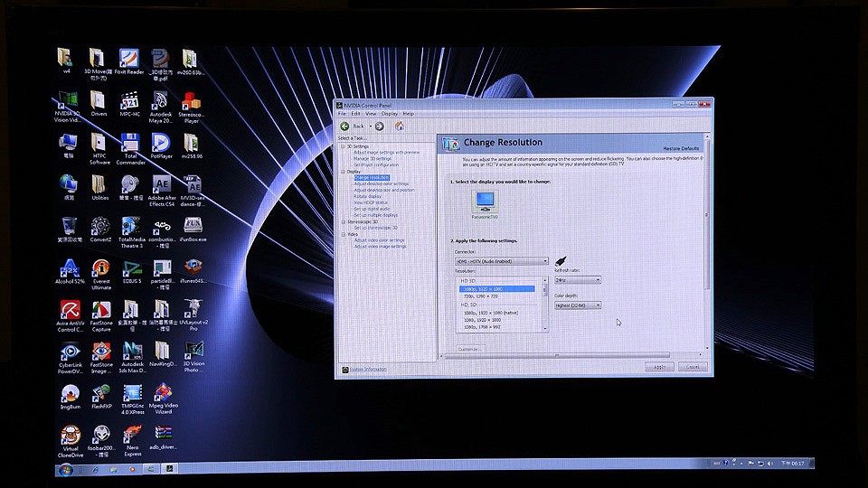
Task: Launch EDIUS 5 from desktop
Action: [132, 271]
